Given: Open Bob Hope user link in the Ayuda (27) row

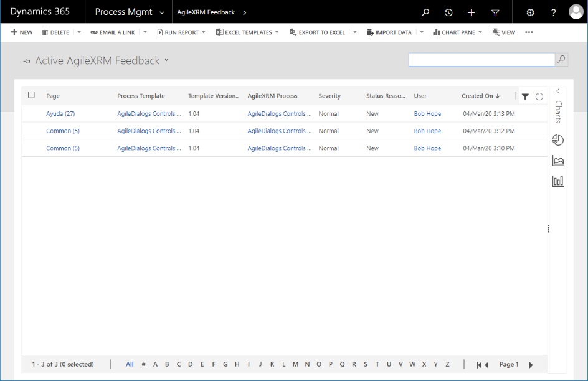Looking at the screenshot, I should click(427, 113).
